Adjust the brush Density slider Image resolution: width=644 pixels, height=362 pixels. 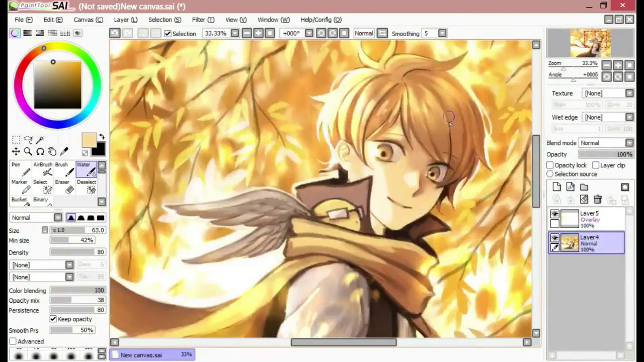pyautogui.click(x=77, y=252)
